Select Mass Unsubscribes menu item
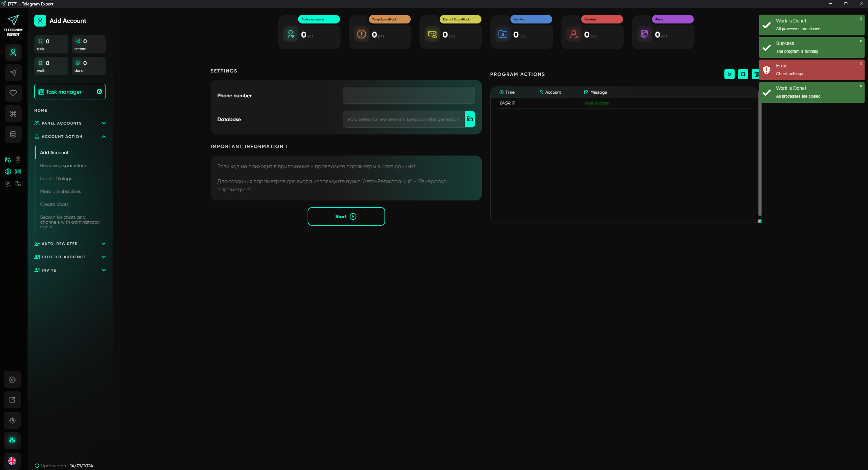868x470 pixels. click(x=61, y=191)
